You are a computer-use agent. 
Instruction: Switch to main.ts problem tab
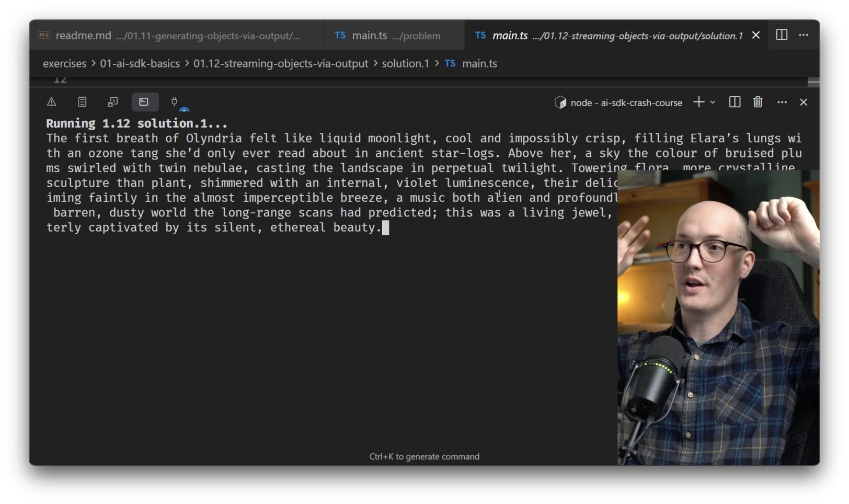395,36
